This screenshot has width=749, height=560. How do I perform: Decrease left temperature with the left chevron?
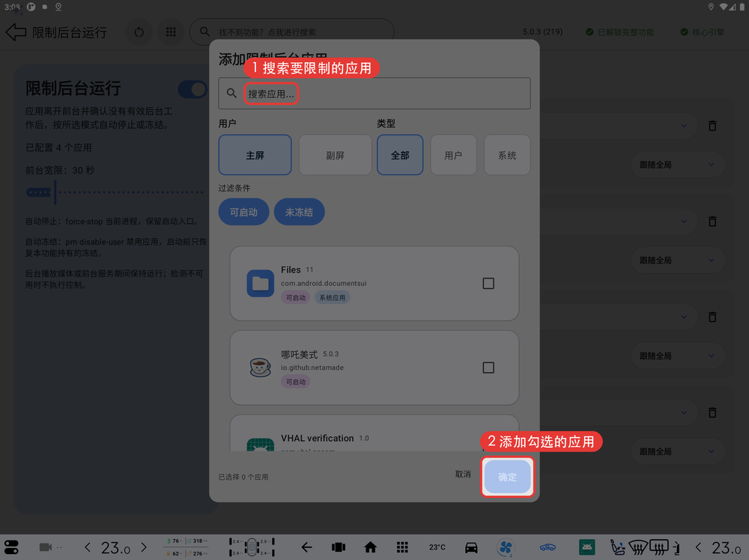pyautogui.click(x=88, y=547)
